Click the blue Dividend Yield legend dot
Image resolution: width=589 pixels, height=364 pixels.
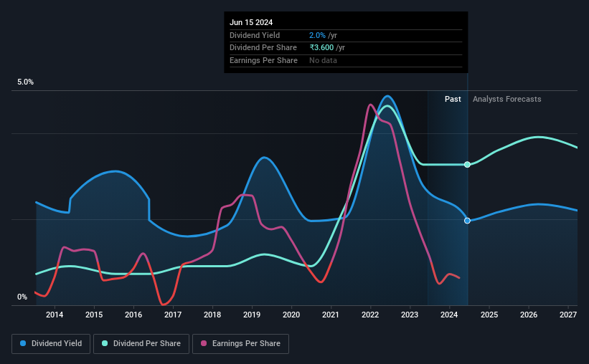(x=23, y=343)
